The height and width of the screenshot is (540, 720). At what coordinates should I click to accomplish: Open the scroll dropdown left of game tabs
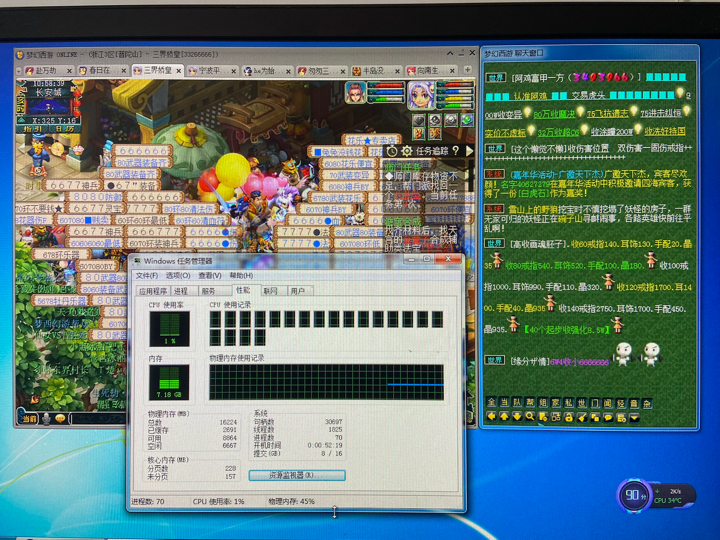(x=19, y=71)
